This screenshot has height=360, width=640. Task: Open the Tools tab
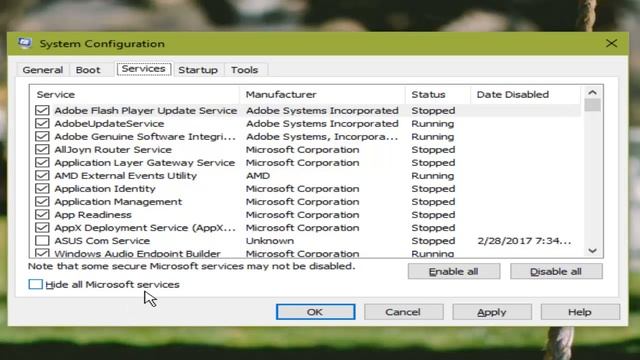pos(244,70)
